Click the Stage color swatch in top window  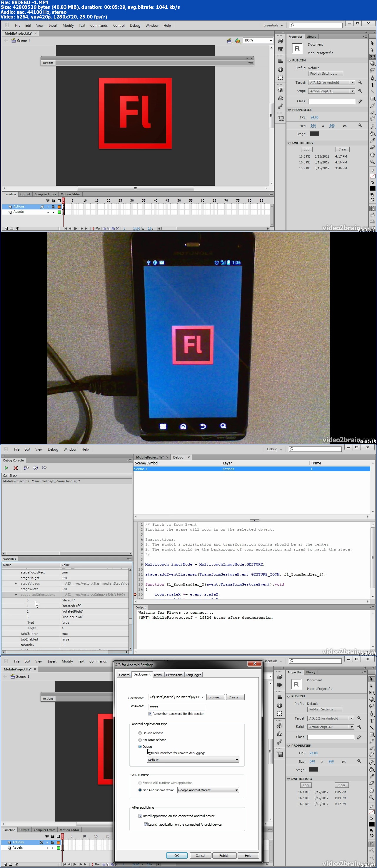[314, 134]
